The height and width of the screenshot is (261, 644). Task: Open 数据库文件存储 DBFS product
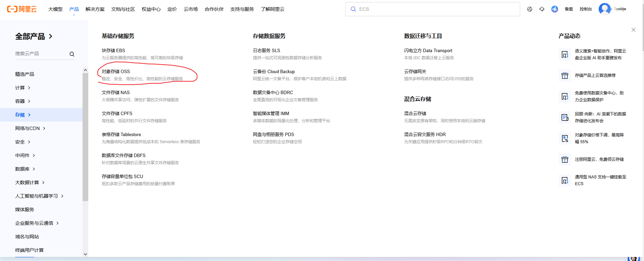123,155
